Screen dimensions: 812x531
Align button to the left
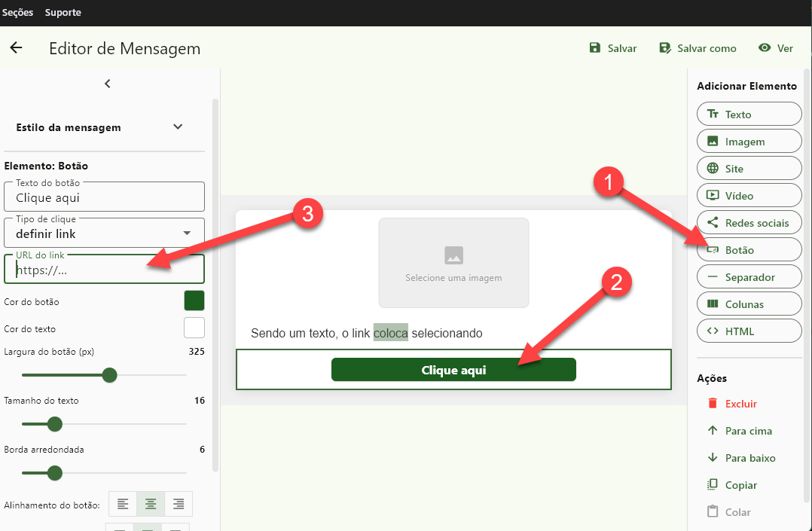click(123, 504)
